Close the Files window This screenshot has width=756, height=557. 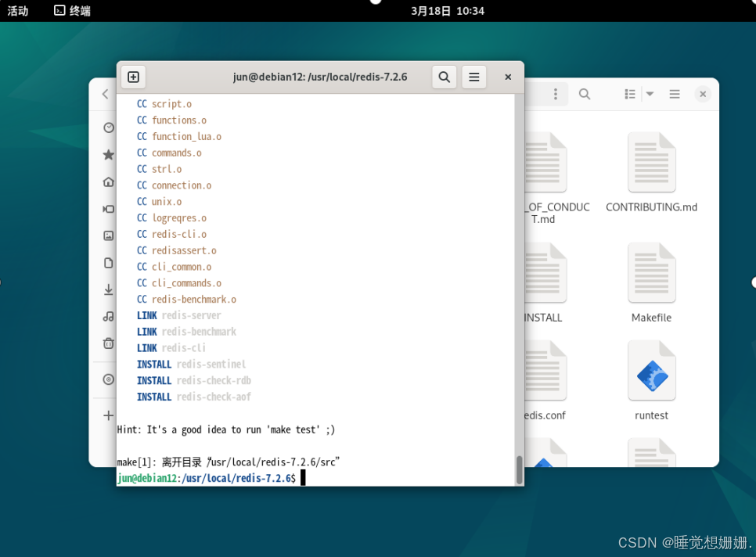[x=703, y=94]
